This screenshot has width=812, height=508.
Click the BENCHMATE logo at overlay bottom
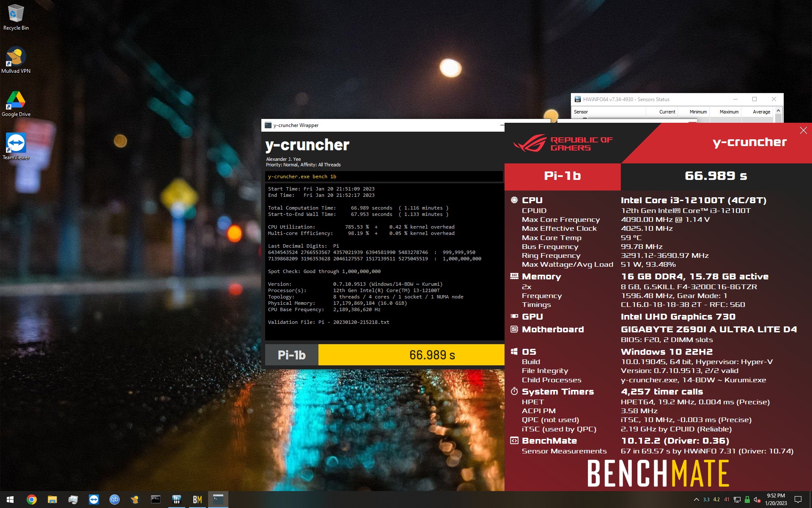[658, 473]
